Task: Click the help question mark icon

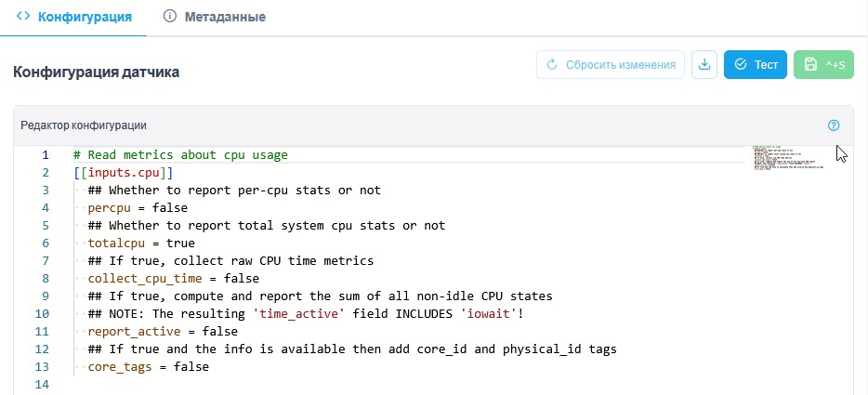Action: [834, 125]
